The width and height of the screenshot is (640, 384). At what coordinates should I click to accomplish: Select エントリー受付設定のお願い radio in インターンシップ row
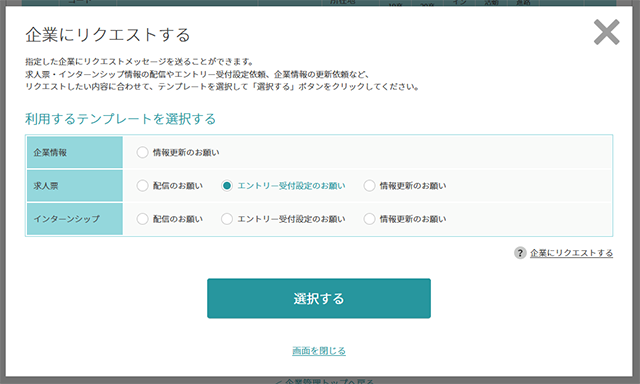[x=227, y=219]
